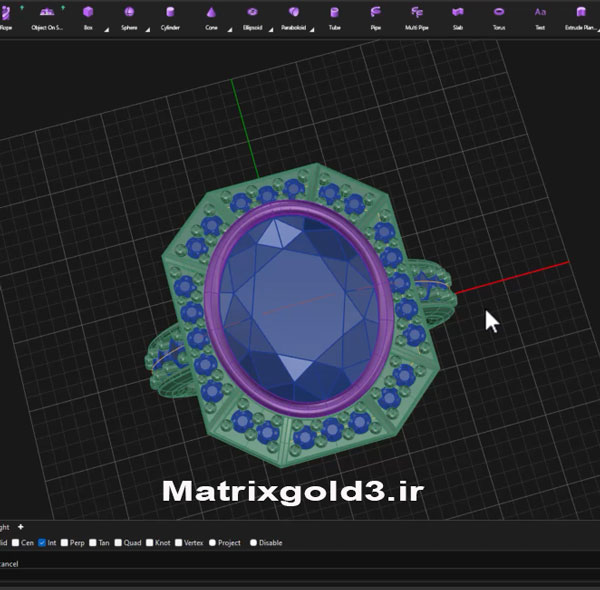Screen dimensions: 600x590
Task: Enable the Perp object snap
Action: 64,543
